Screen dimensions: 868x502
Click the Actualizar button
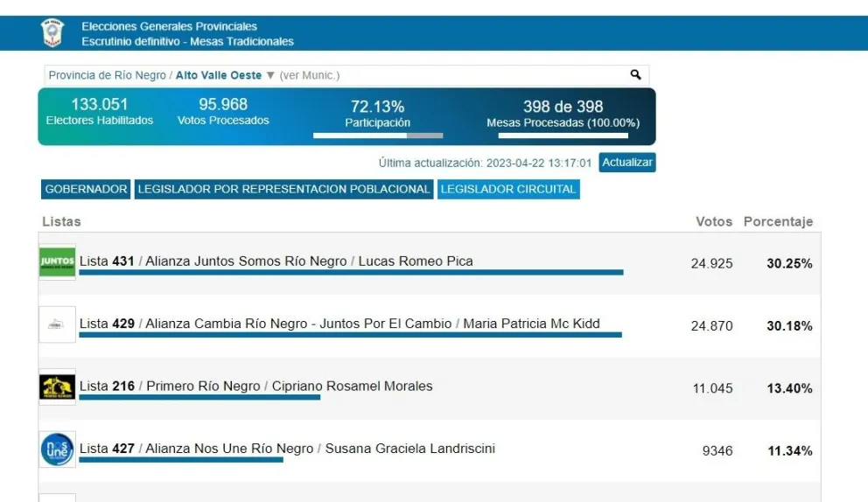(x=627, y=162)
